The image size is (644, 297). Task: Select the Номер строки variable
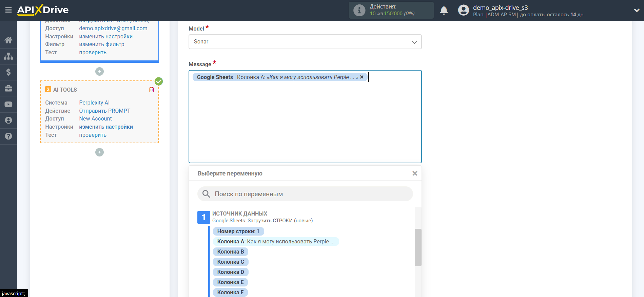(x=238, y=231)
